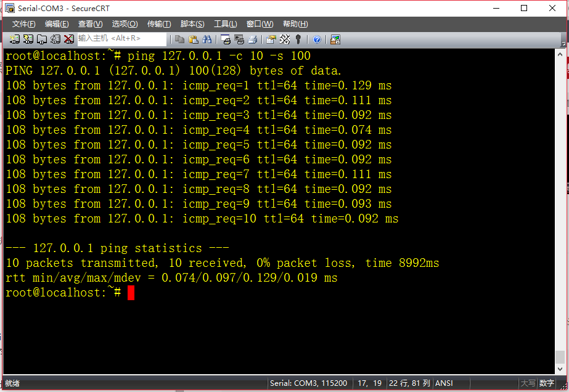Click the '22 行, 81 列' status entry

tap(409, 383)
